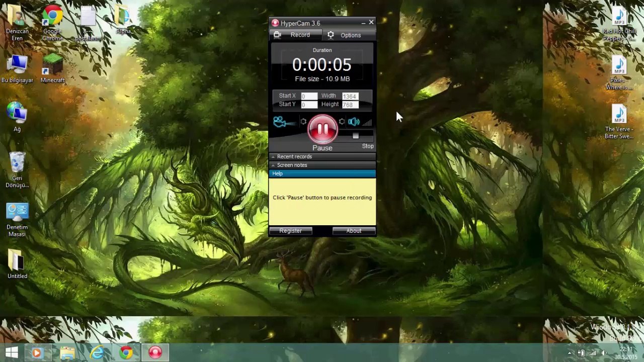644x362 pixels.
Task: Click the help hint about pausing recording
Action: (322, 198)
